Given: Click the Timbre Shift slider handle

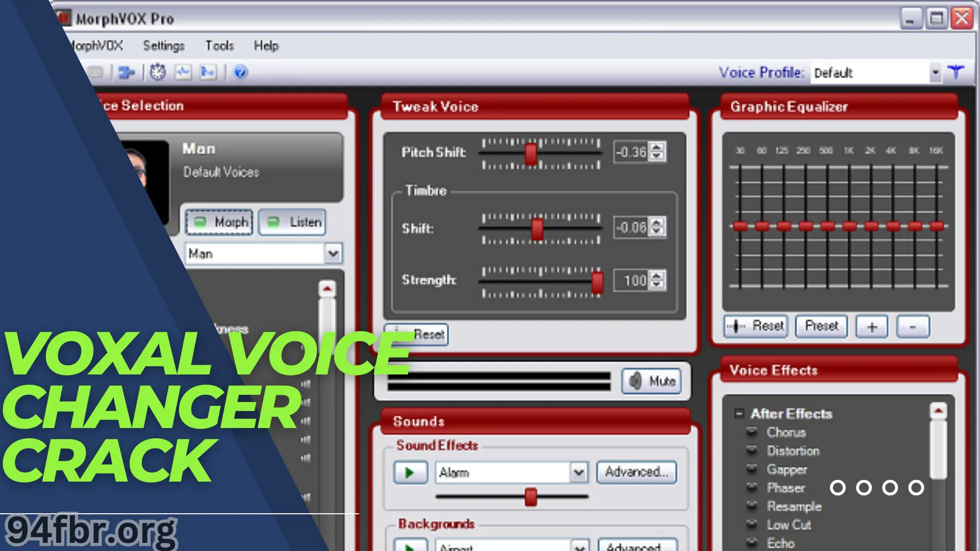Looking at the screenshot, I should pos(537,229).
